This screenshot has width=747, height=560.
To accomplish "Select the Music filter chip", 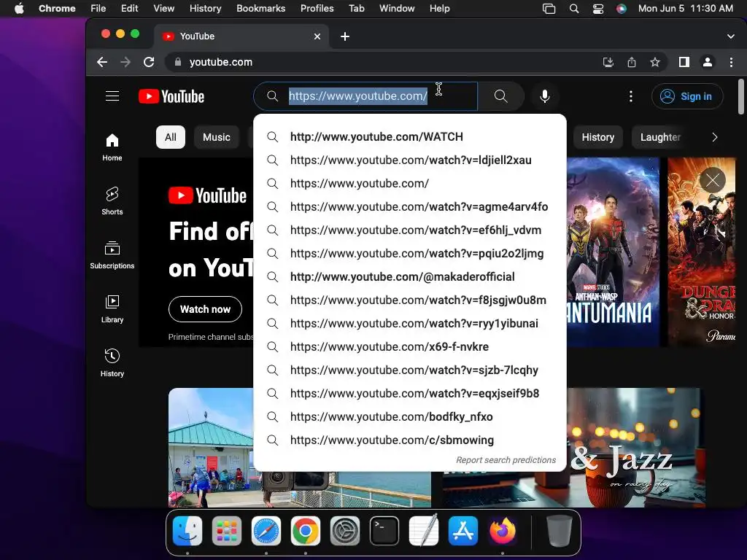I will 216,137.
